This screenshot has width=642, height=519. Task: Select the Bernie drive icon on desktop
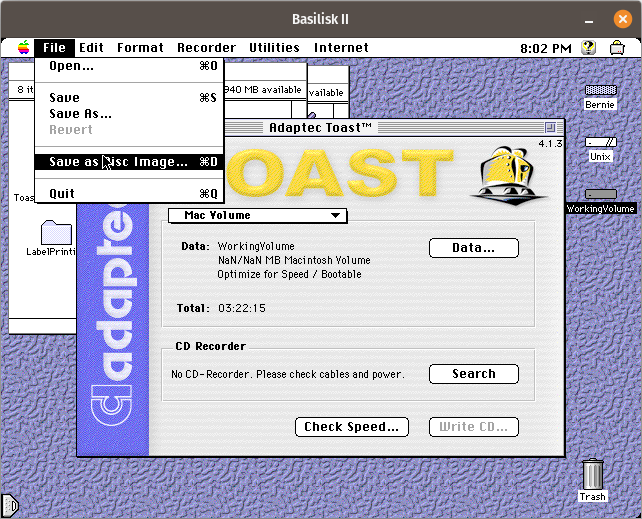pyautogui.click(x=601, y=90)
